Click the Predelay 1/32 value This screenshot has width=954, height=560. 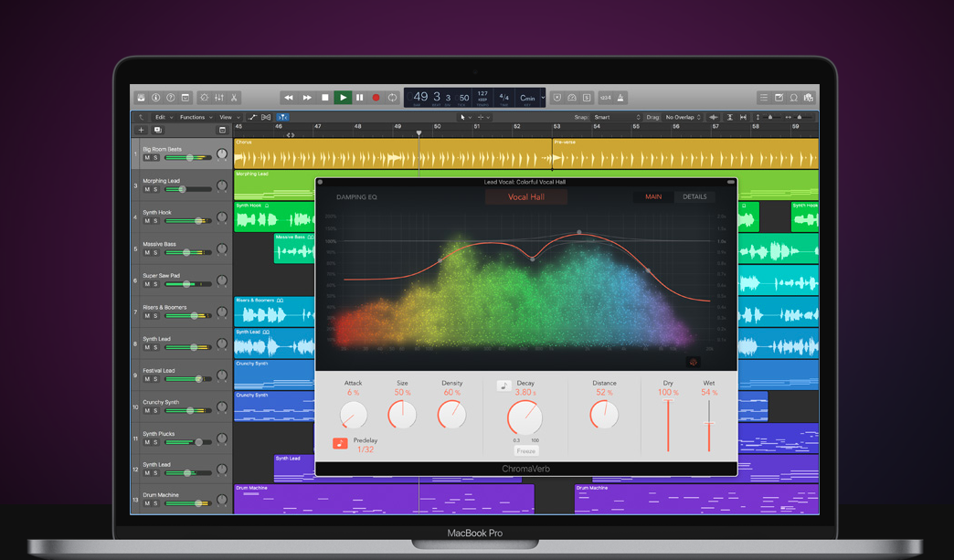tap(365, 449)
